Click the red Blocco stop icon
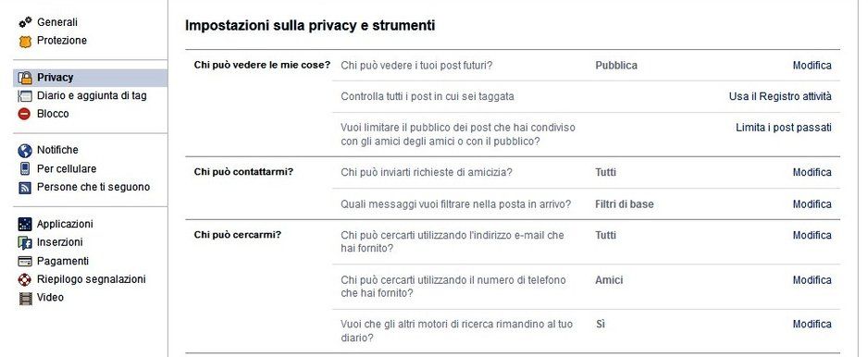868x357 pixels. (x=24, y=114)
